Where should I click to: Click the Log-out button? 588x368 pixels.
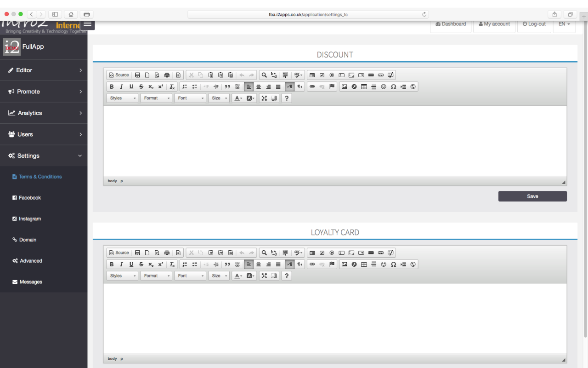pos(534,24)
